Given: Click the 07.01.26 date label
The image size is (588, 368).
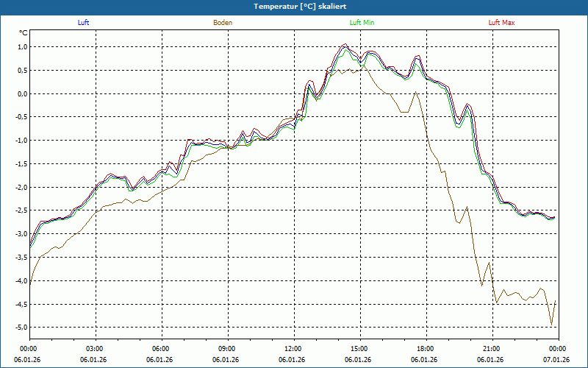Looking at the screenshot, I should pos(556,360).
